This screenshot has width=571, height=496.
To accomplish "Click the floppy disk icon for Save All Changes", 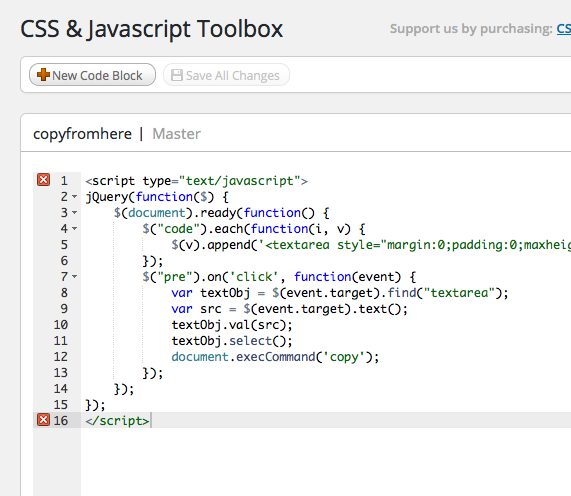I will pos(177,75).
